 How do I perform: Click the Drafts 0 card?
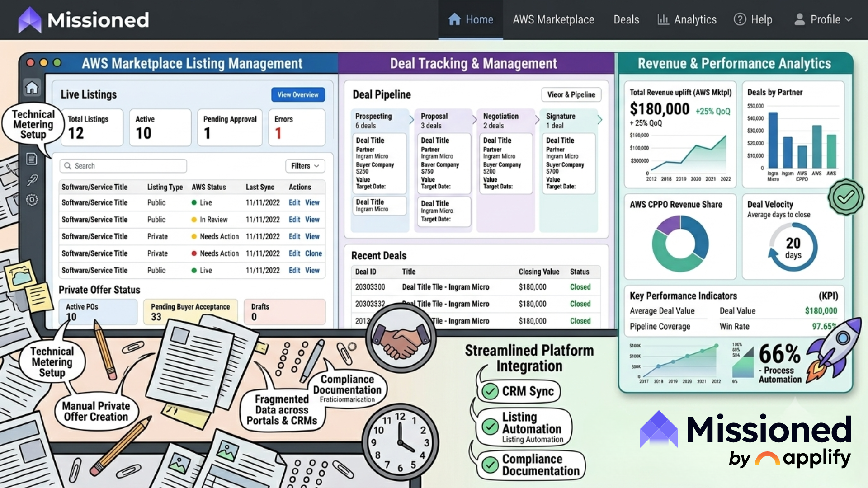tap(285, 312)
